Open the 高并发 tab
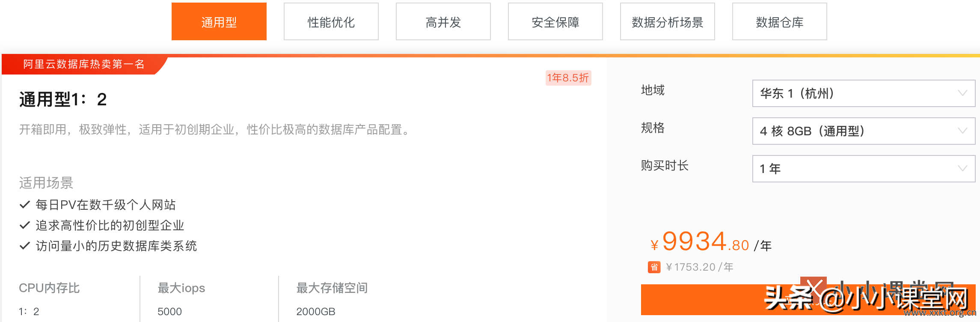This screenshot has width=980, height=322. [443, 21]
